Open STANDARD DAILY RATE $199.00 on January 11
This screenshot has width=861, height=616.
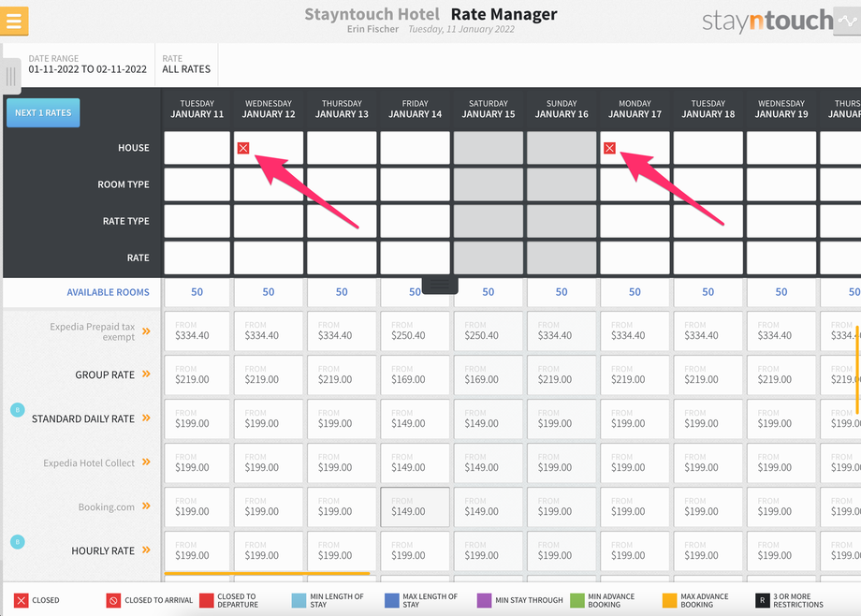pyautogui.click(x=197, y=418)
